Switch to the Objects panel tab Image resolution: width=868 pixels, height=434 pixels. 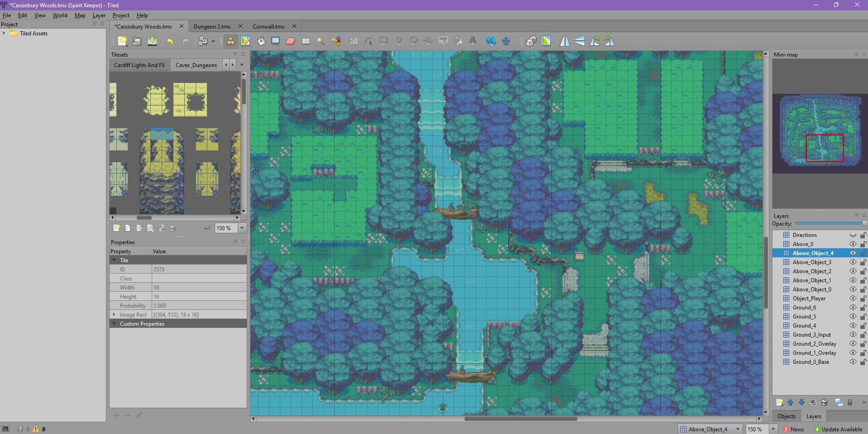pyautogui.click(x=786, y=416)
